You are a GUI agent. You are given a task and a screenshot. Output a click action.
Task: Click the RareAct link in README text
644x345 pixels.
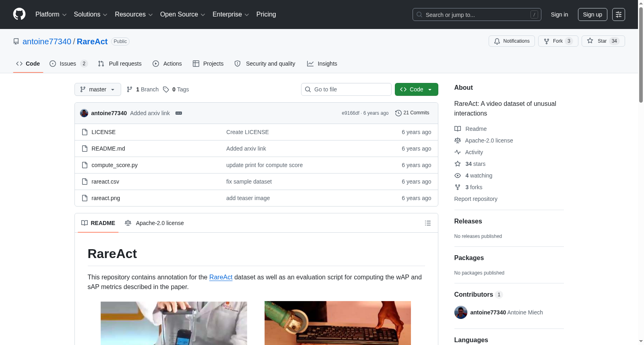(221, 277)
